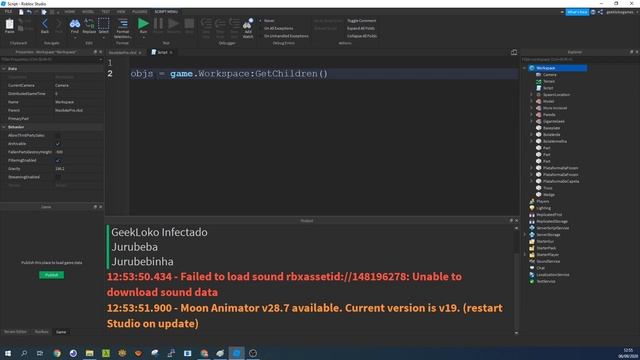The width and height of the screenshot is (640, 360).
Task: Select the Players service in Explorer
Action: [x=542, y=201]
